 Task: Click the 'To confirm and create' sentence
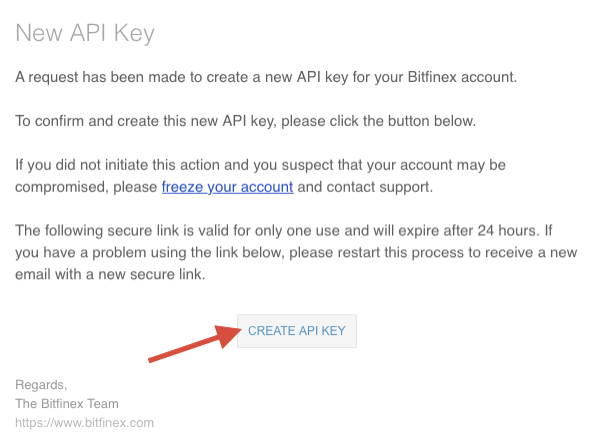245,121
